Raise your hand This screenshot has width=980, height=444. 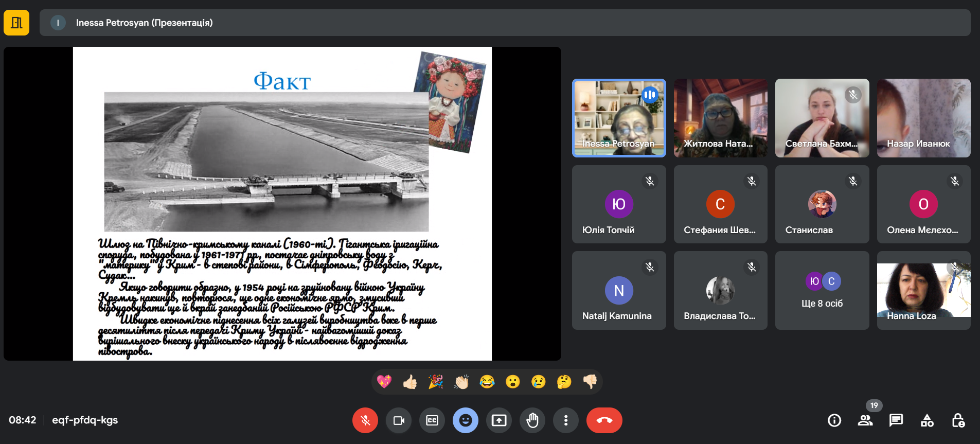pyautogui.click(x=532, y=420)
